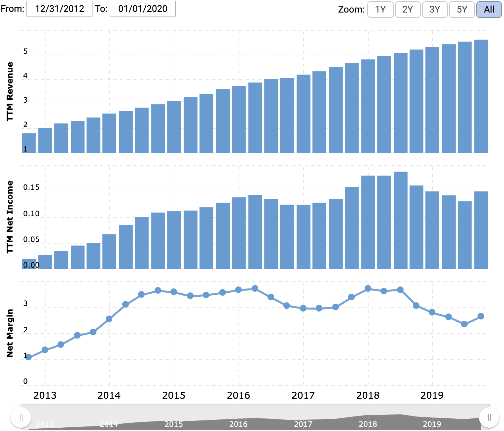The image size is (504, 431).
Task: Click the last Net Margin data point
Action: pyautogui.click(x=481, y=316)
